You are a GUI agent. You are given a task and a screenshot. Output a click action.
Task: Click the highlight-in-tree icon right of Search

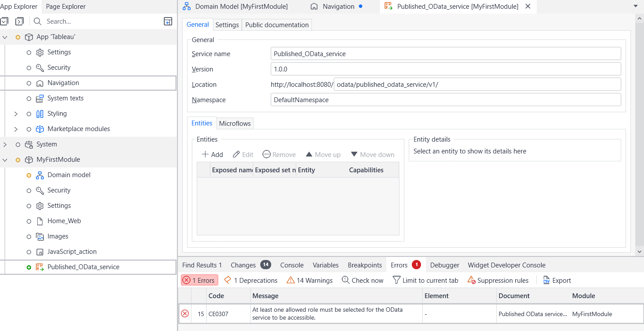[168, 21]
